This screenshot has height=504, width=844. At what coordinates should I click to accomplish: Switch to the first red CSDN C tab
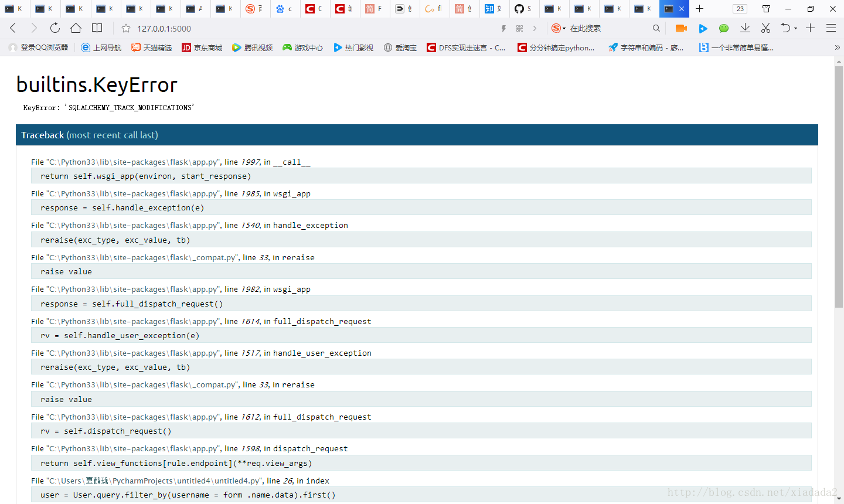click(x=315, y=9)
